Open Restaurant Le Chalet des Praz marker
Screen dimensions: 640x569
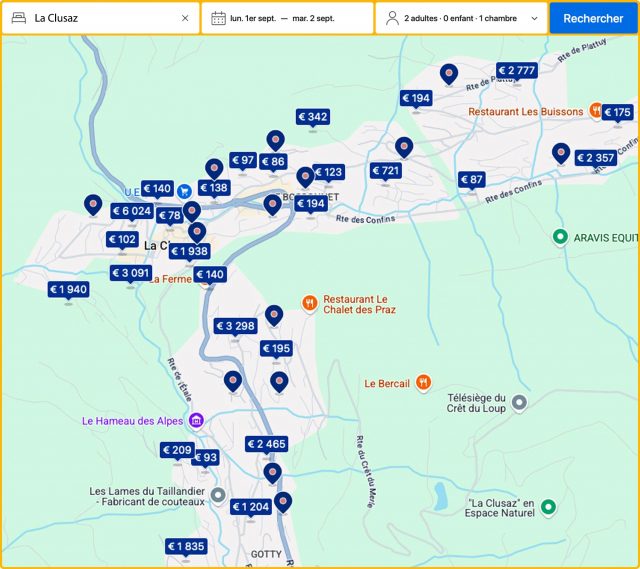[310, 303]
